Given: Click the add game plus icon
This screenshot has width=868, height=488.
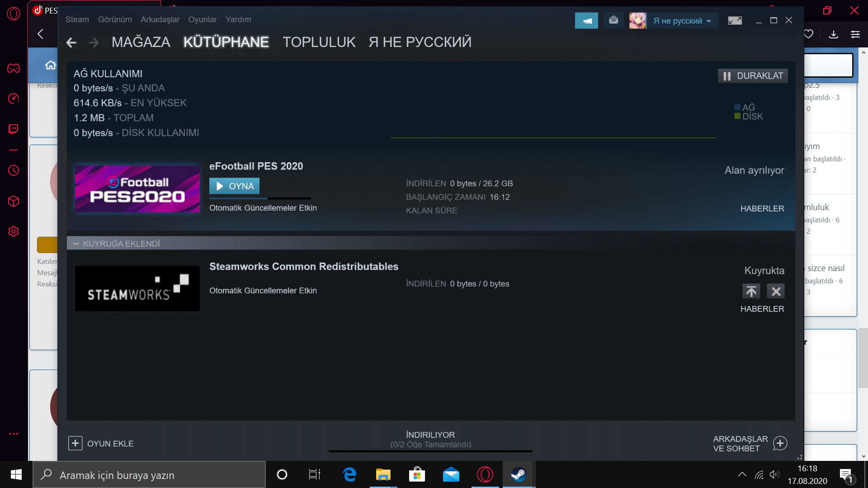Looking at the screenshot, I should [75, 443].
